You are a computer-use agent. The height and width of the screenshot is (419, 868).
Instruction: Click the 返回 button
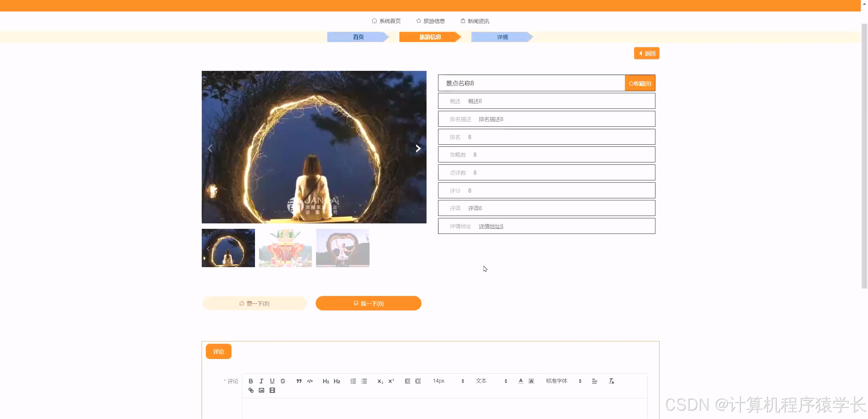646,53
